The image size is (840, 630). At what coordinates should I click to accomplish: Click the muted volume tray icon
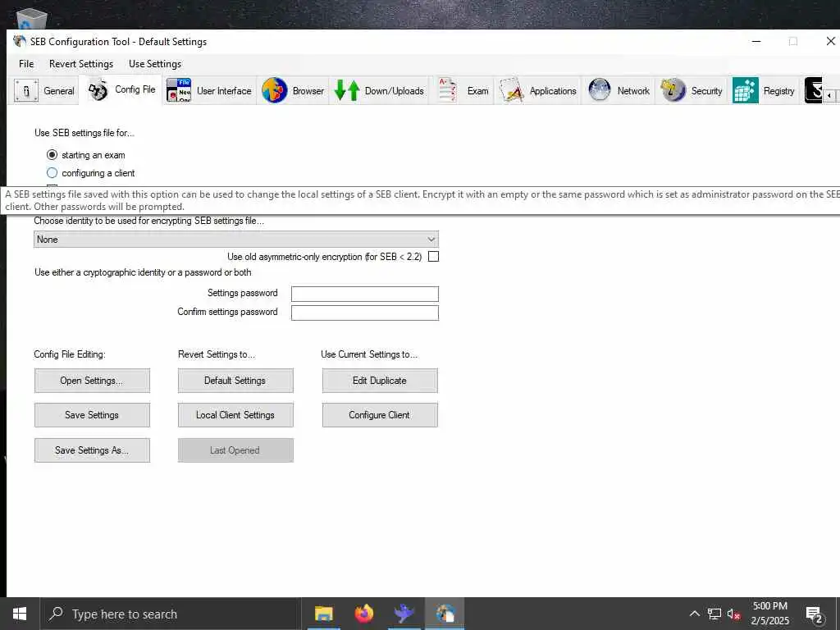[733, 614]
